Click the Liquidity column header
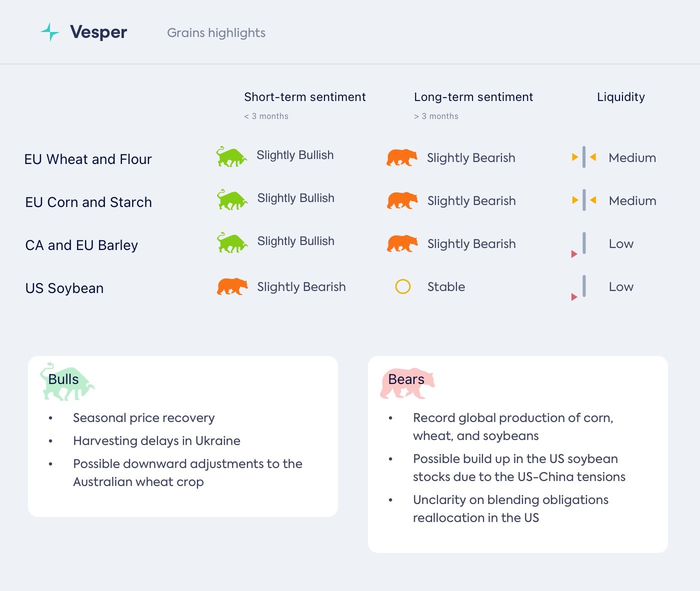The height and width of the screenshot is (591, 700). (x=620, y=97)
